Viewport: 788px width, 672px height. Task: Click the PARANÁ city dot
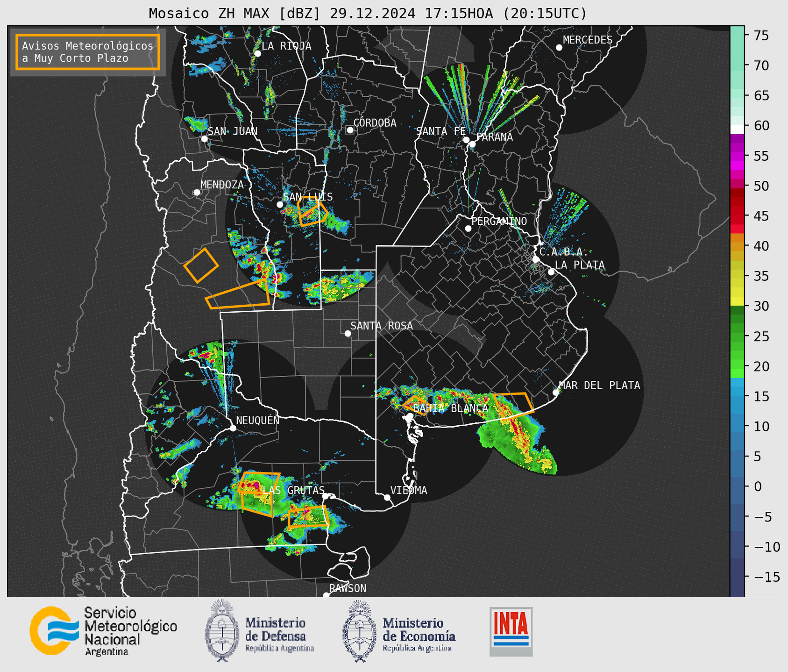click(472, 144)
